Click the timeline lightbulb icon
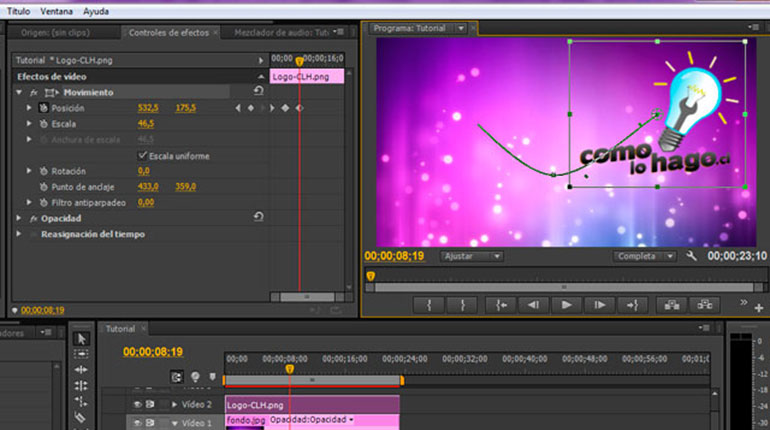770x430 pixels. (x=195, y=376)
